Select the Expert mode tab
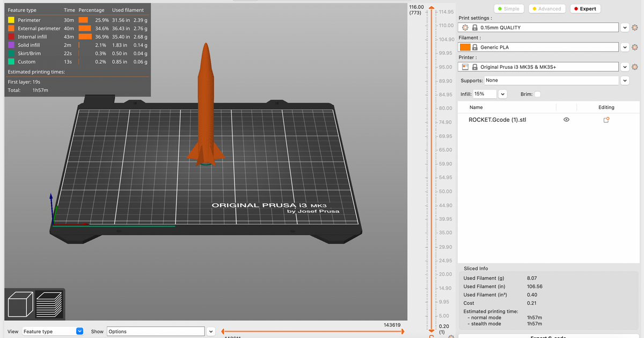The height and width of the screenshot is (338, 644). (x=585, y=9)
